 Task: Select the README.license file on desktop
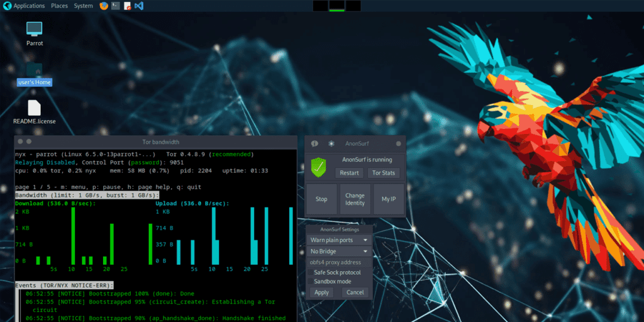35,112
